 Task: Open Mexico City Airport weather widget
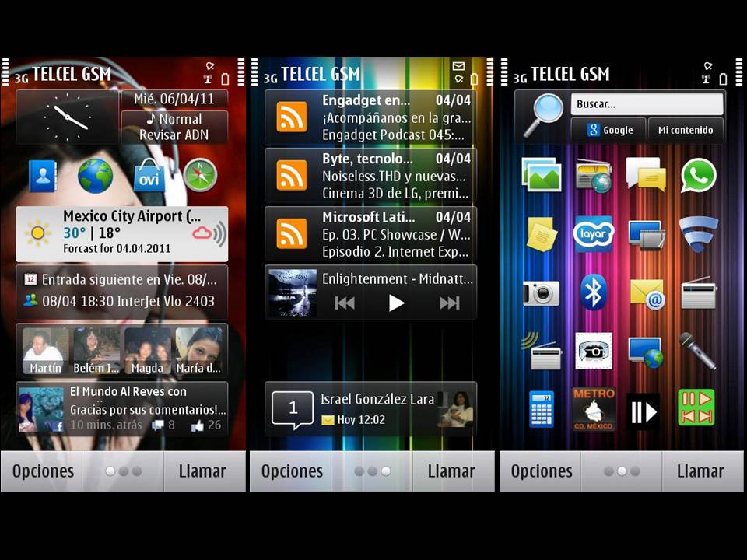pyautogui.click(x=122, y=234)
